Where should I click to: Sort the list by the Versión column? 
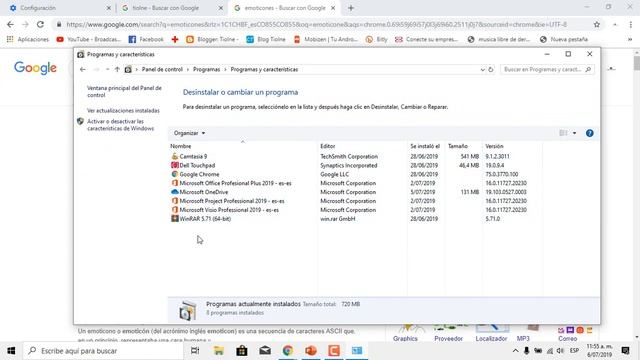point(494,146)
